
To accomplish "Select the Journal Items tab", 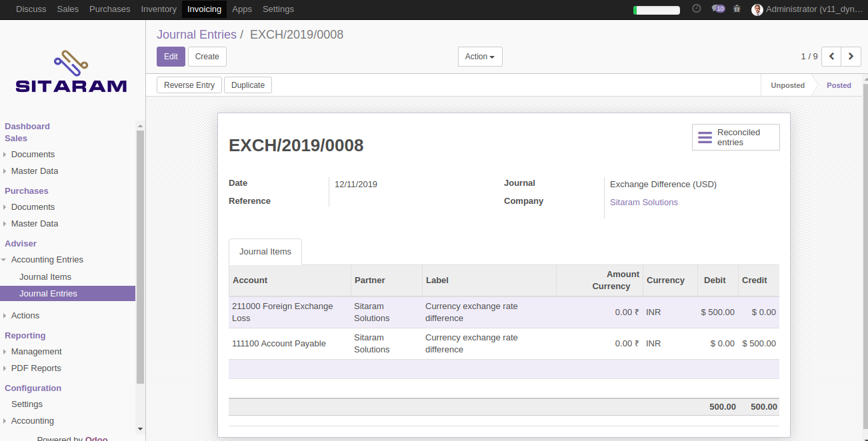I will click(x=265, y=252).
